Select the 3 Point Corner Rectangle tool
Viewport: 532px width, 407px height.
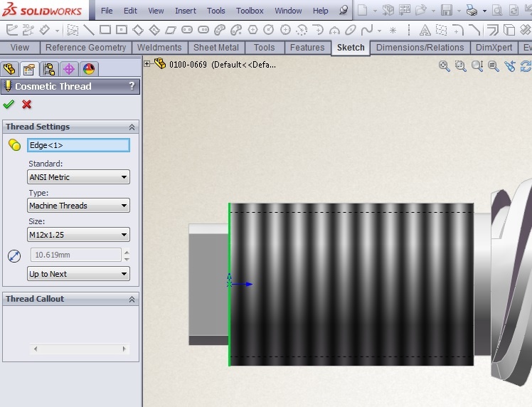pyautogui.click(x=138, y=30)
